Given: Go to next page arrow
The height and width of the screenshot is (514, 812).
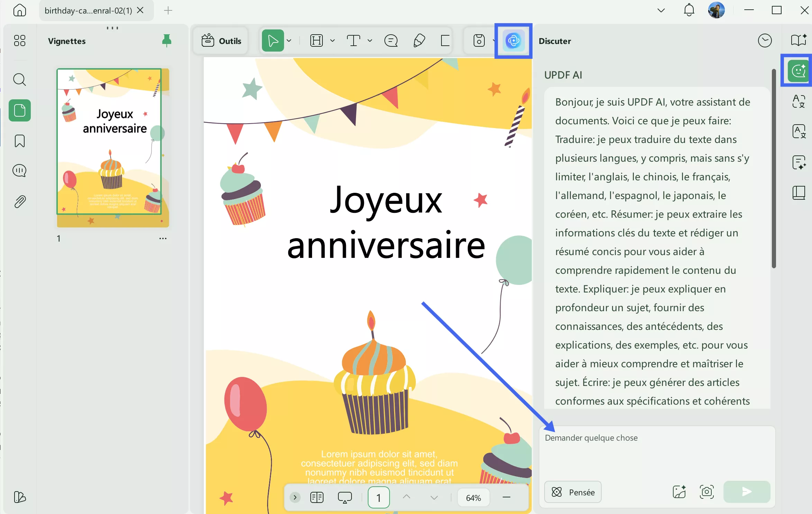Looking at the screenshot, I should pos(434,498).
